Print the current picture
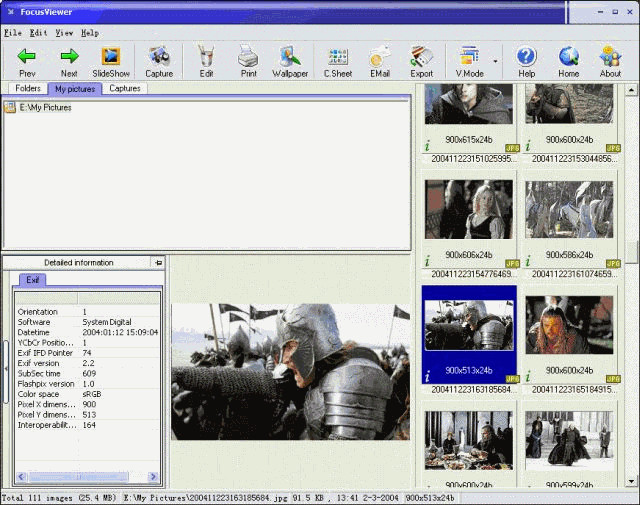The height and width of the screenshot is (505, 640). tap(249, 62)
